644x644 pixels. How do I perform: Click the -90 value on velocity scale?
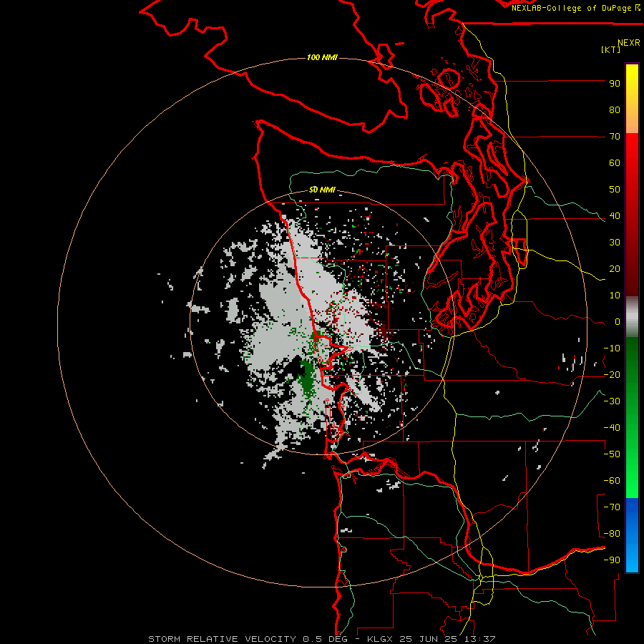612,560
